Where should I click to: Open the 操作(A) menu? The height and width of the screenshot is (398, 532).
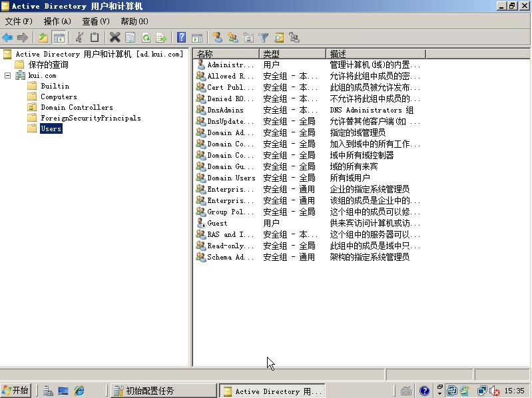pyautogui.click(x=57, y=21)
